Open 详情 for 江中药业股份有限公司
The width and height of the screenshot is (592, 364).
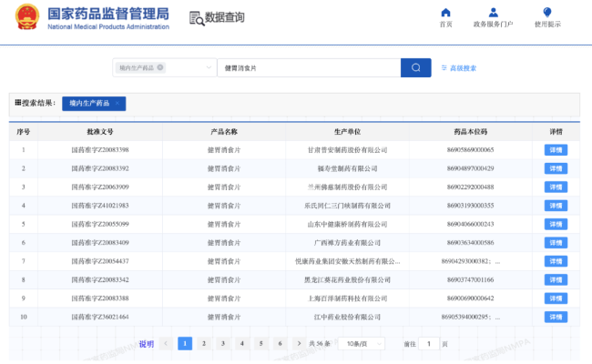[556, 317]
